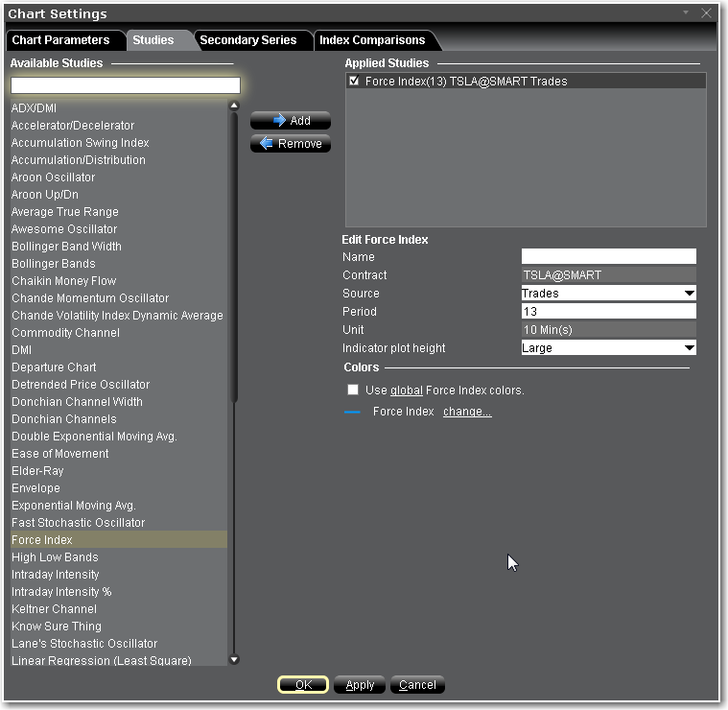Click the Apply button
728x710 pixels.
(x=360, y=685)
